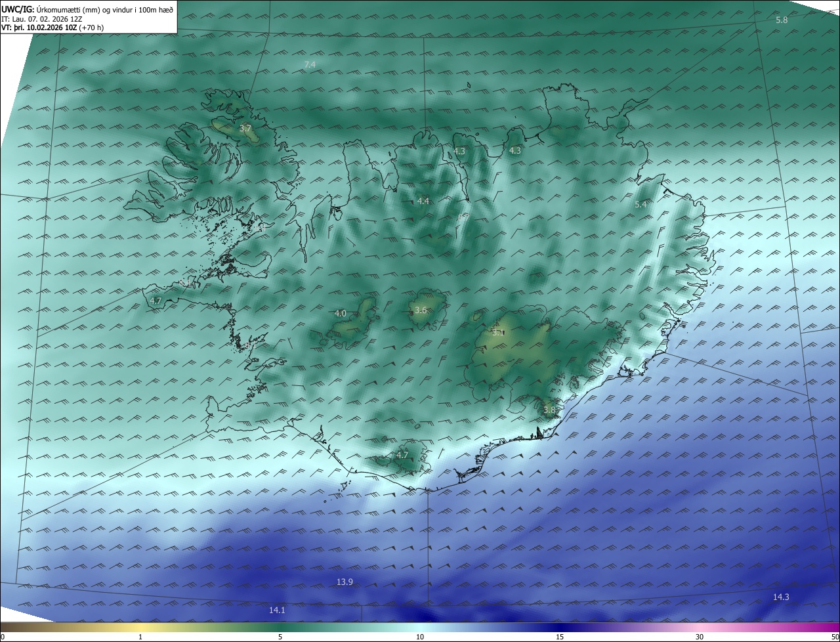
Task: Click the initialization time 'IT: Lau. 07. 02. 2026 12Z'
Action: click(42, 19)
